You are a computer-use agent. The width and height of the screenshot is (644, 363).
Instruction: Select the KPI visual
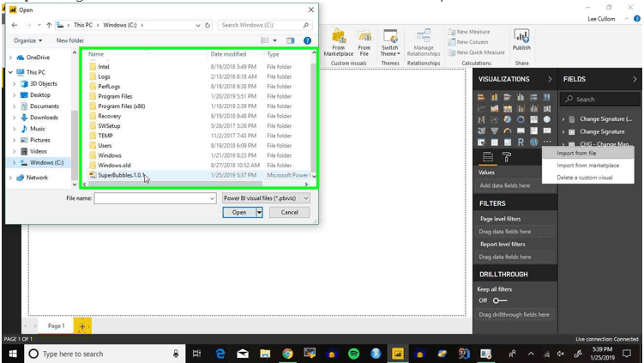coord(546,130)
